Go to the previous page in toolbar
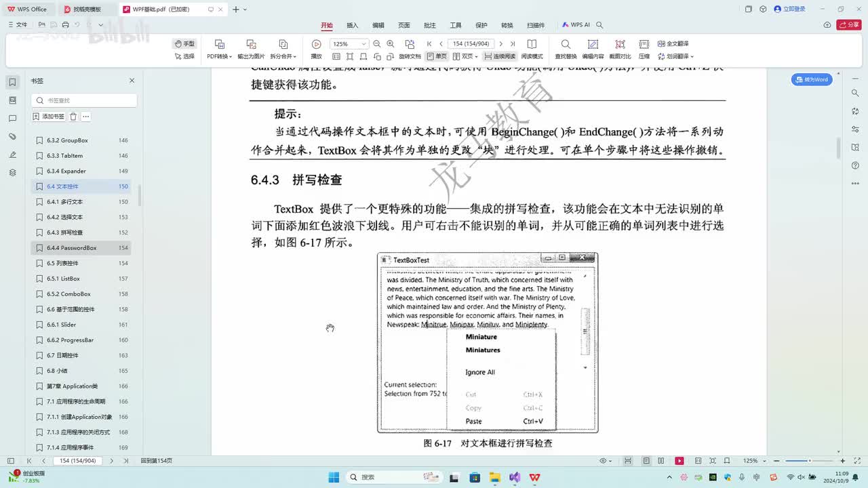This screenshot has height=488, width=868. (x=441, y=43)
